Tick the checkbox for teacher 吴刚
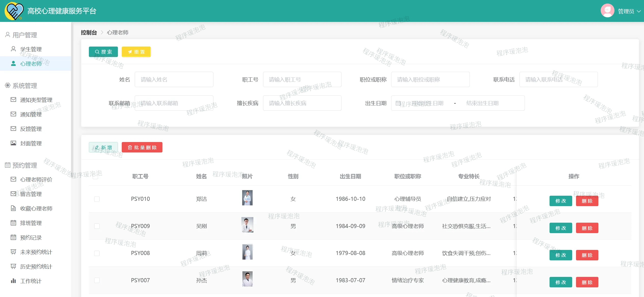 (97, 226)
